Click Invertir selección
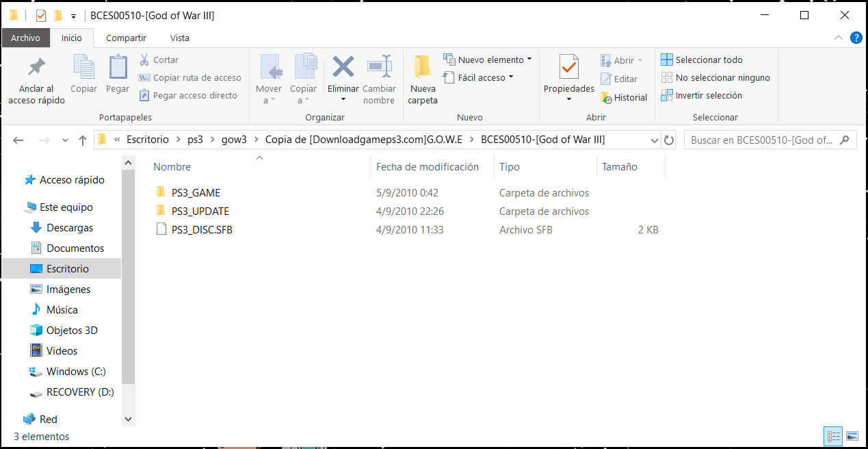The image size is (868, 449). pyautogui.click(x=701, y=96)
